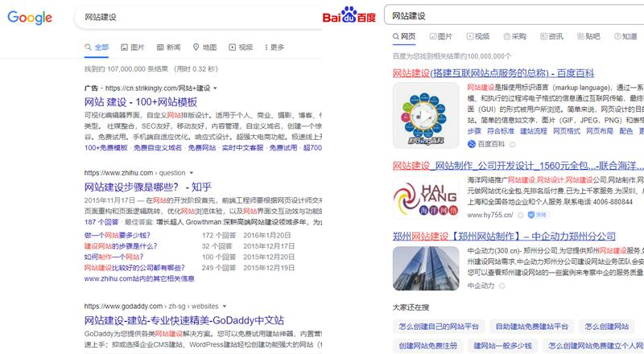Open 郑州网站建设 中企动力郑州分公司 result

(x=504, y=237)
